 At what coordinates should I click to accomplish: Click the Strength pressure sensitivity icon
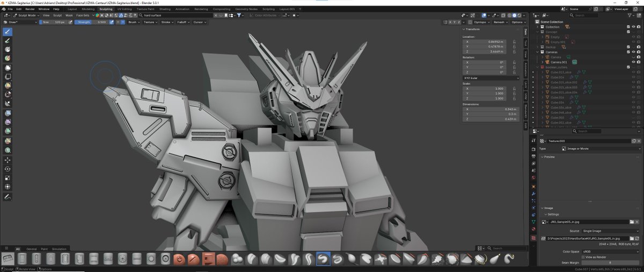click(x=112, y=22)
